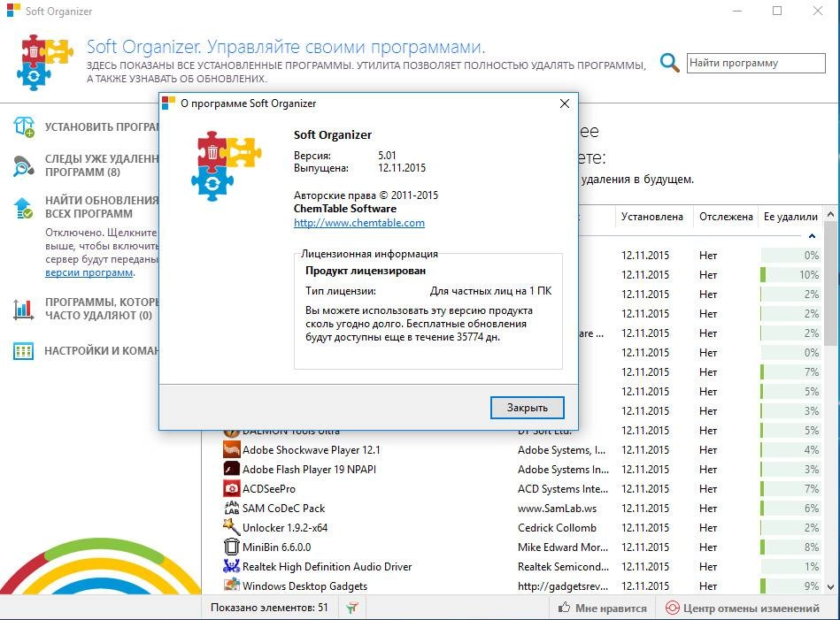Click the ACDSeePro camera icon
Viewport: 840px width, 620px height.
coord(231,489)
